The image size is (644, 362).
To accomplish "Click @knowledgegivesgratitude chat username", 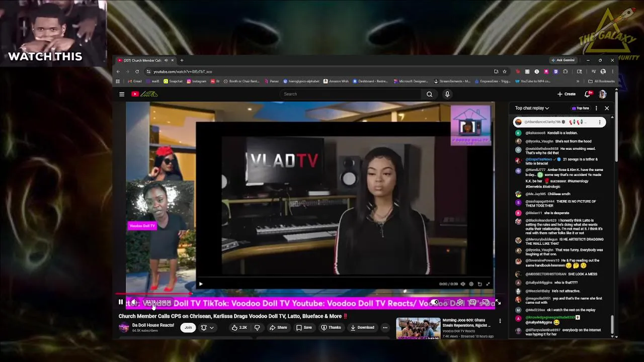I will [x=550, y=317].
